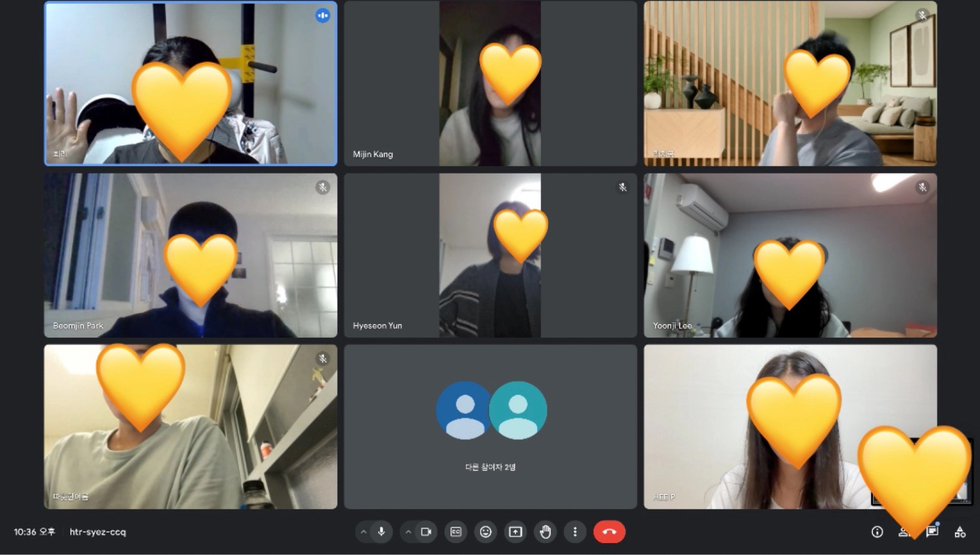Image resolution: width=980 pixels, height=555 pixels.
Task: Expand camera video settings chevron
Action: point(408,532)
